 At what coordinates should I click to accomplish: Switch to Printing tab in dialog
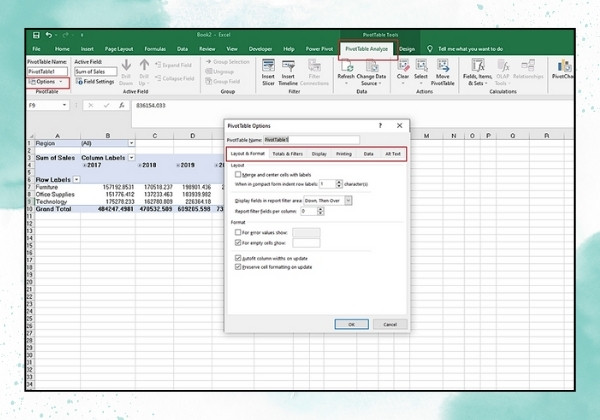(x=344, y=154)
